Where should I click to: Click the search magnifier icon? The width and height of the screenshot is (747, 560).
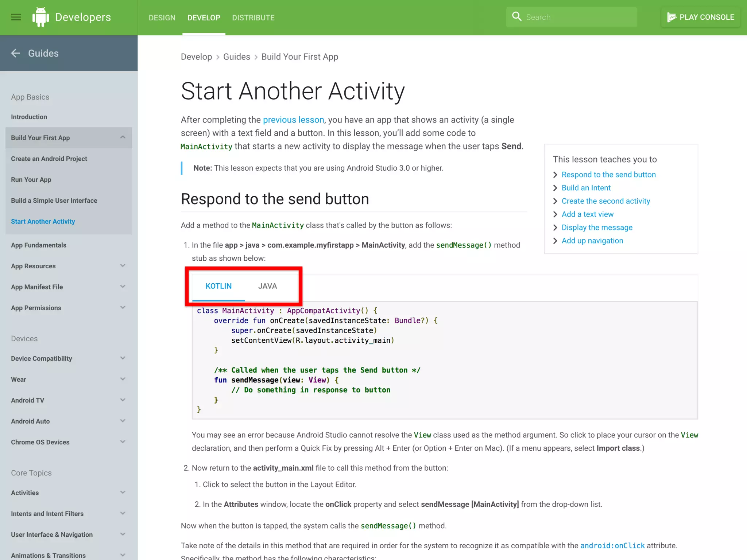pos(516,17)
